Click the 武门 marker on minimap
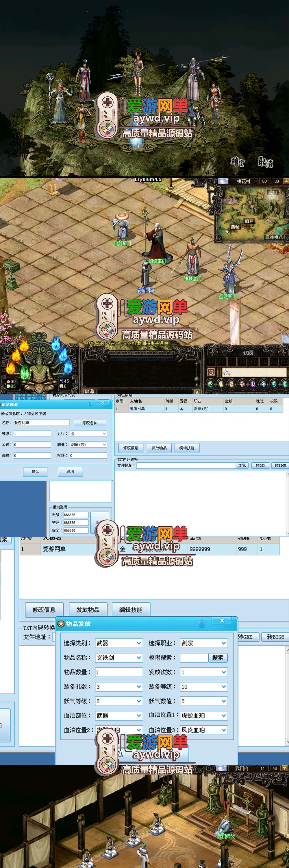This screenshot has height=868, width=289. point(272,192)
